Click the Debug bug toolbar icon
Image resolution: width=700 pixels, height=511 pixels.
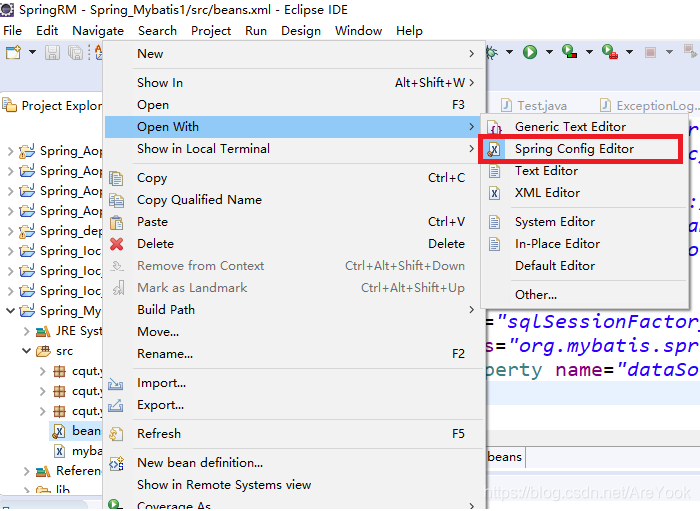[x=492, y=52]
